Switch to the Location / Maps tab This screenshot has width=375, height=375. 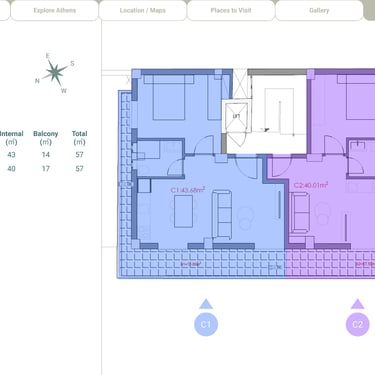(143, 11)
